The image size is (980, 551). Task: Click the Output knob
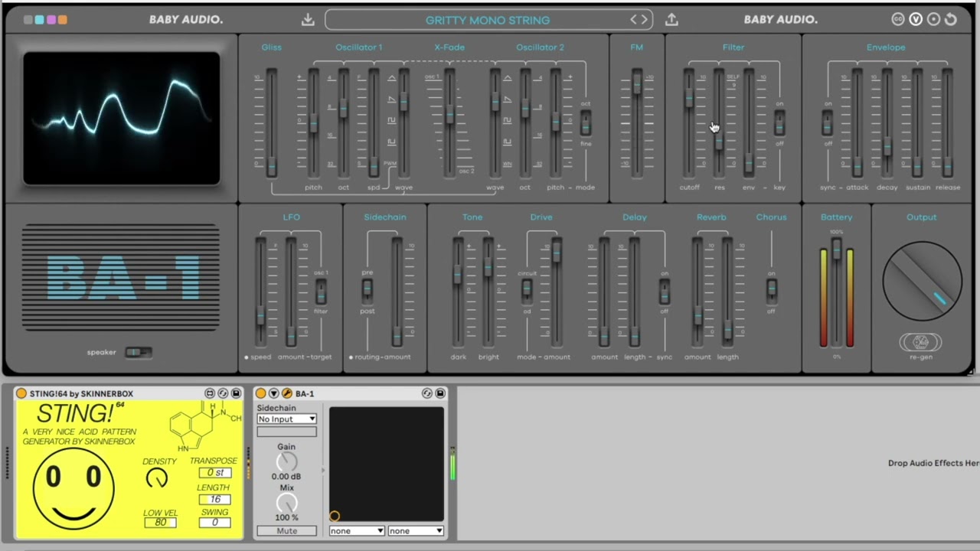(x=922, y=281)
